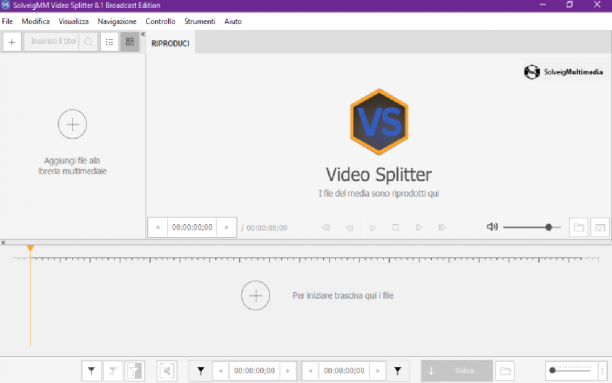Viewport: 612px width, 383px height.
Task: Click the large add-file circle in library
Action: [x=72, y=124]
